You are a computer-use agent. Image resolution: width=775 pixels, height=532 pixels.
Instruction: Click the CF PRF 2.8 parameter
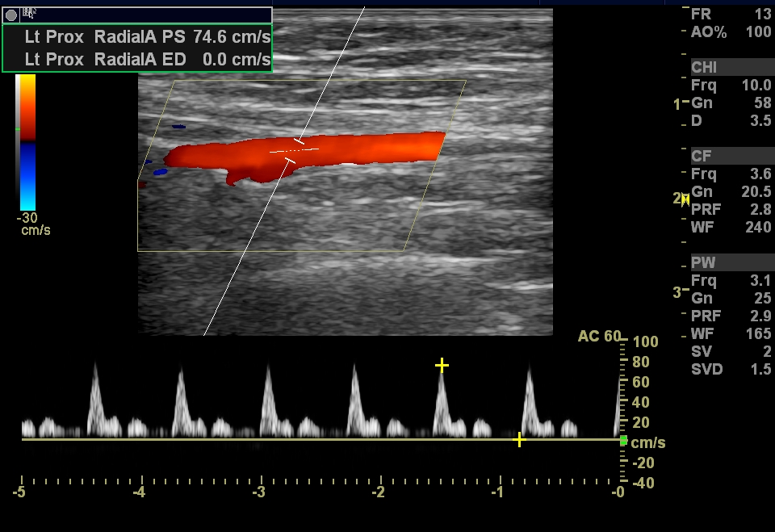click(x=731, y=209)
